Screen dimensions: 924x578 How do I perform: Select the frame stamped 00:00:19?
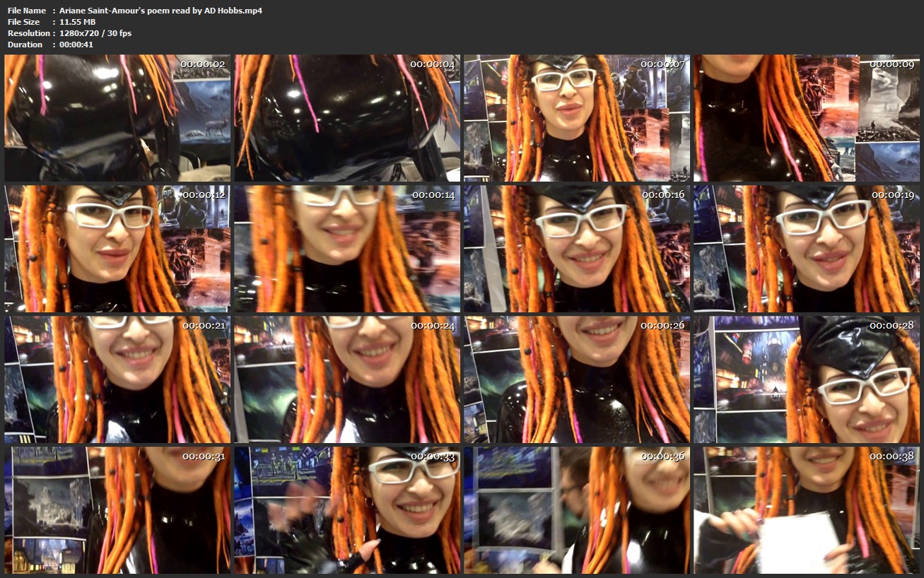[x=807, y=249]
